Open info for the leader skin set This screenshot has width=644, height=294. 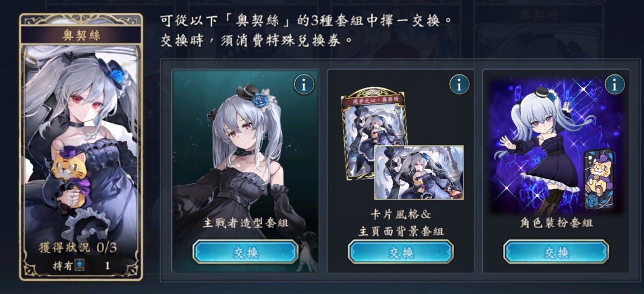click(304, 85)
